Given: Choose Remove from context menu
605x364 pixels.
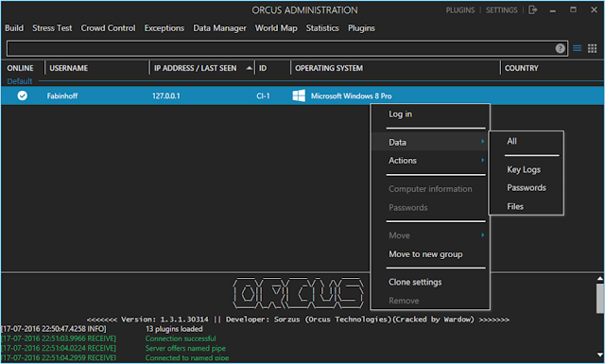Looking at the screenshot, I should click(430, 301).
